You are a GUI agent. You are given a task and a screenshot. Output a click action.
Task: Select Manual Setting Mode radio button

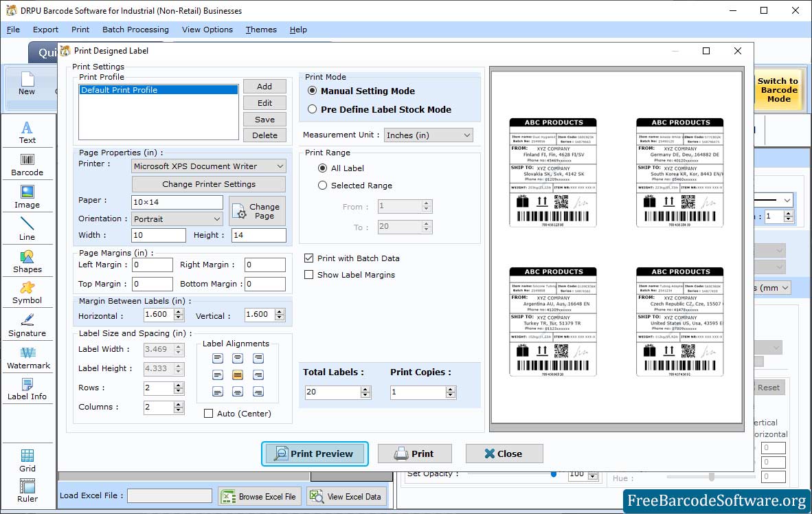[313, 91]
